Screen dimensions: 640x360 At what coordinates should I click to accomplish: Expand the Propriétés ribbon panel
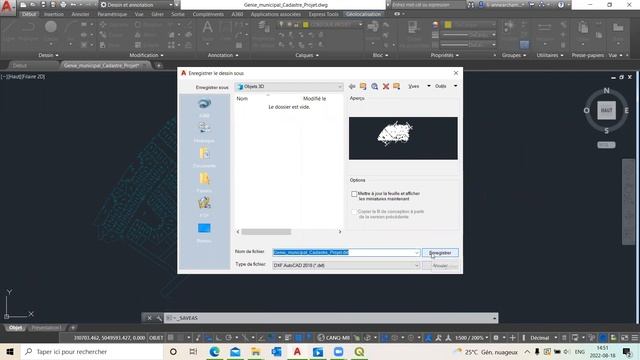444,55
